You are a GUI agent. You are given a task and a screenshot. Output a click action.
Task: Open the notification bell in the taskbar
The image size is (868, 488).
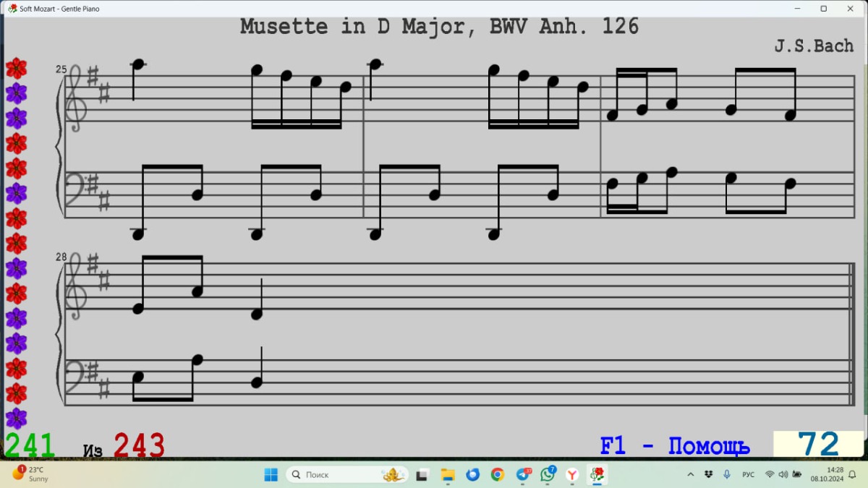(x=852, y=474)
